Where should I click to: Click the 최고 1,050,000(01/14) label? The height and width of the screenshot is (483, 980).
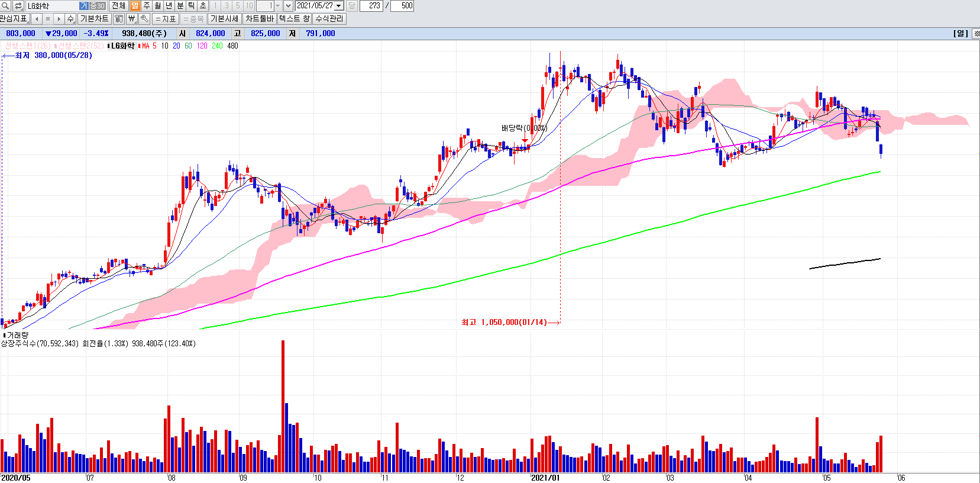coord(504,322)
